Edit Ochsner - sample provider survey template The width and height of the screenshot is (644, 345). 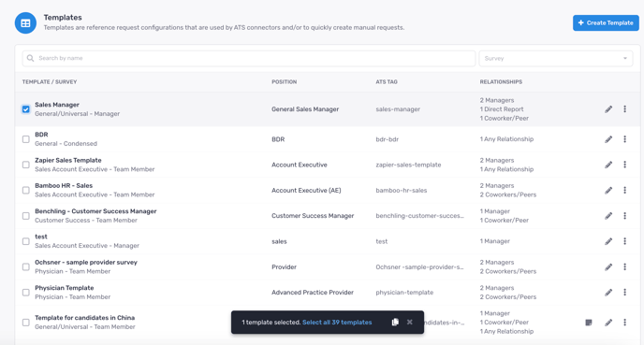[x=608, y=267]
